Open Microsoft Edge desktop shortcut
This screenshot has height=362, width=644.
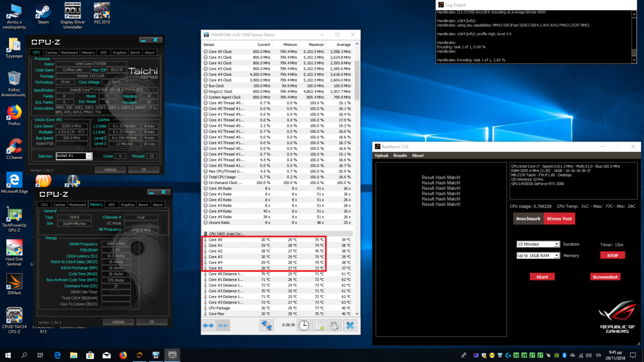point(14,183)
